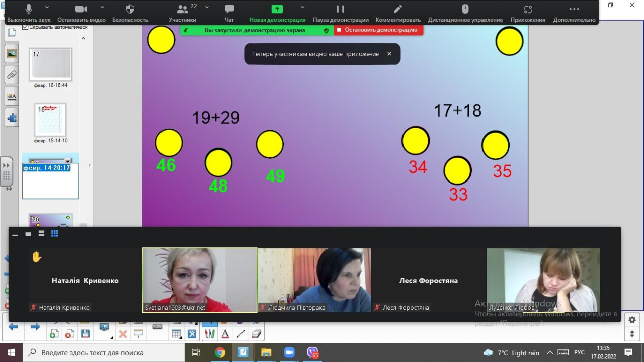Open the Участники participants panel
The width and height of the screenshot is (644, 362).
point(183,13)
